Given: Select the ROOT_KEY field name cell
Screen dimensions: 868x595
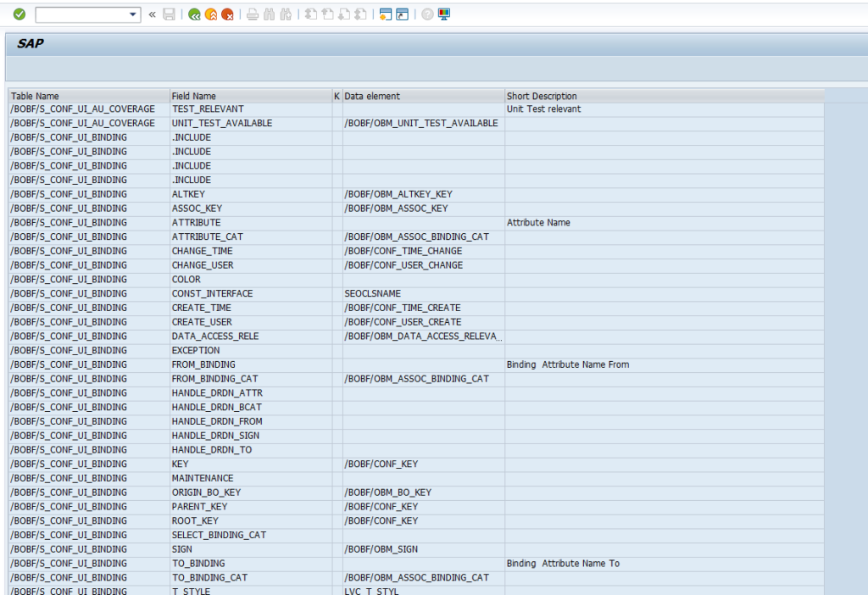Looking at the screenshot, I should [x=251, y=520].
